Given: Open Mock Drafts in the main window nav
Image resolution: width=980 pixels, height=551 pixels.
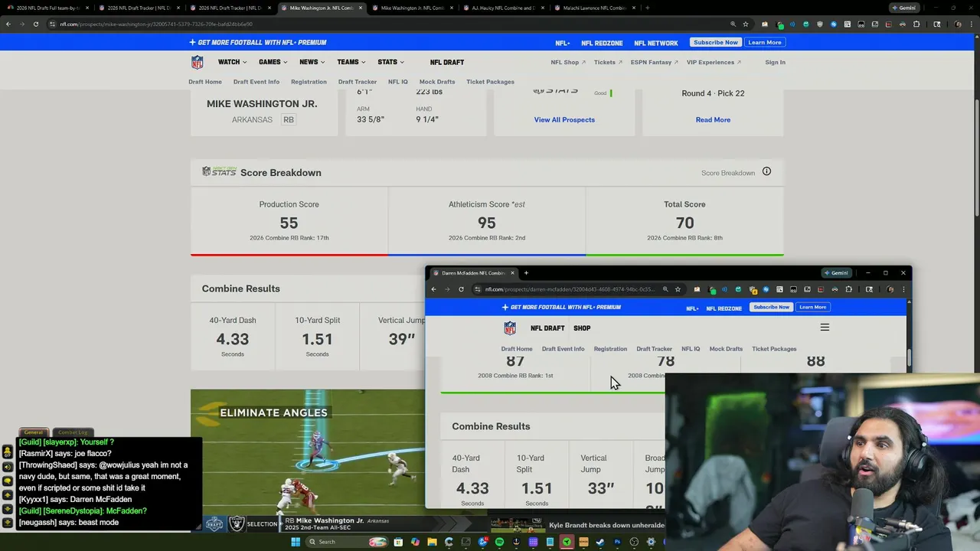Looking at the screenshot, I should click(437, 82).
